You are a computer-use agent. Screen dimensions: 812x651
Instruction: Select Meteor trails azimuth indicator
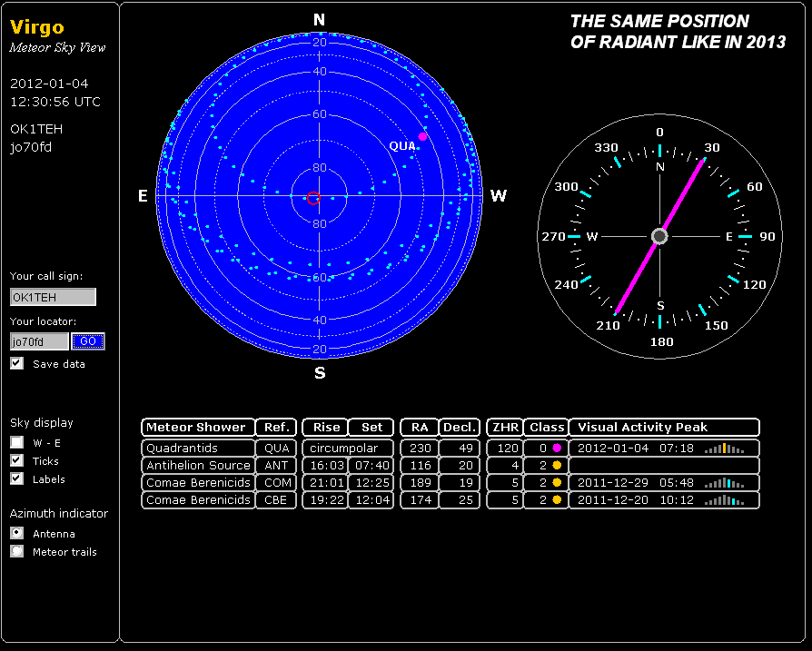(16, 551)
